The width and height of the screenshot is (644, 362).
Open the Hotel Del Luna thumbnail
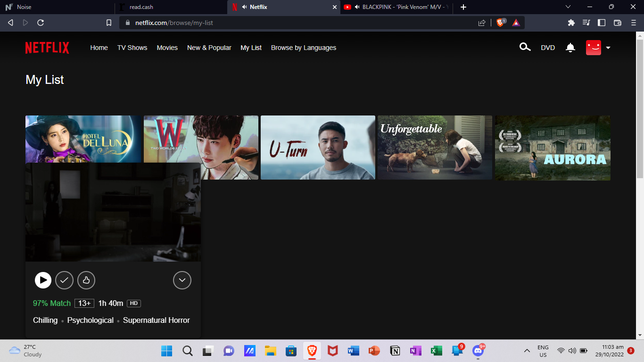(83, 139)
